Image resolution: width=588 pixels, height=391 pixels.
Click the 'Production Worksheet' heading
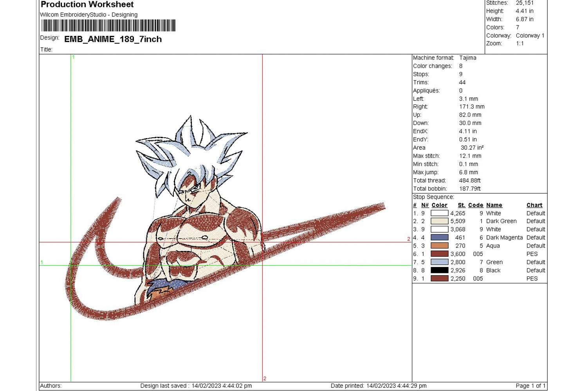tap(87, 5)
